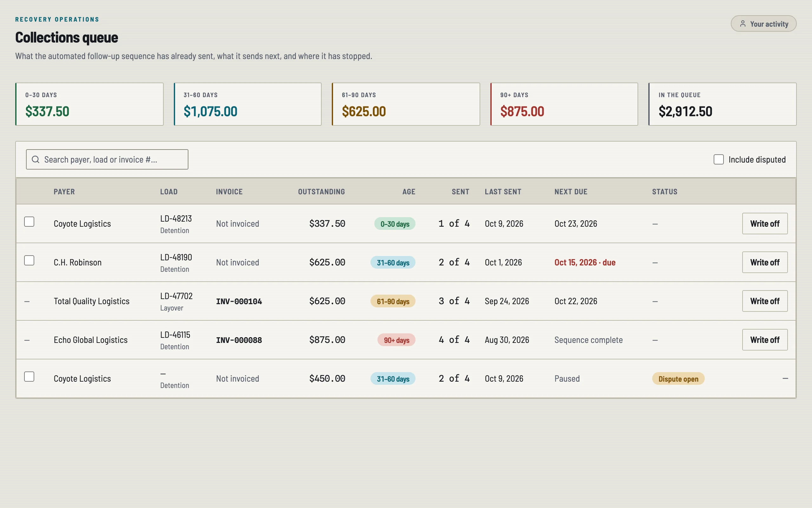Sort by the Outstanding column header
Viewport: 812px width, 508px height.
(321, 191)
